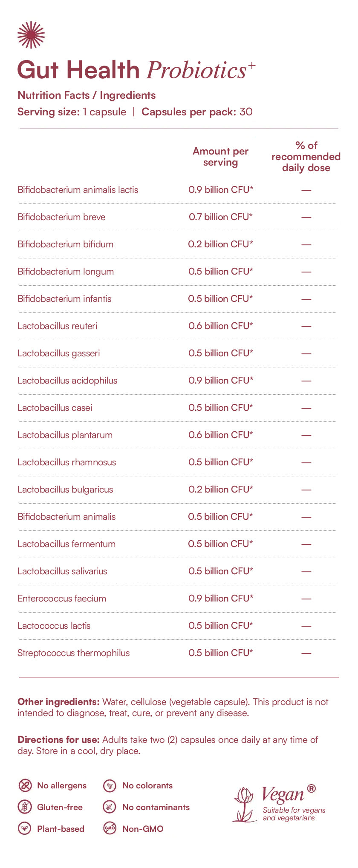This screenshot has width=358, height=868.
Task: Click the starburst brand logo
Action: coord(31,35)
